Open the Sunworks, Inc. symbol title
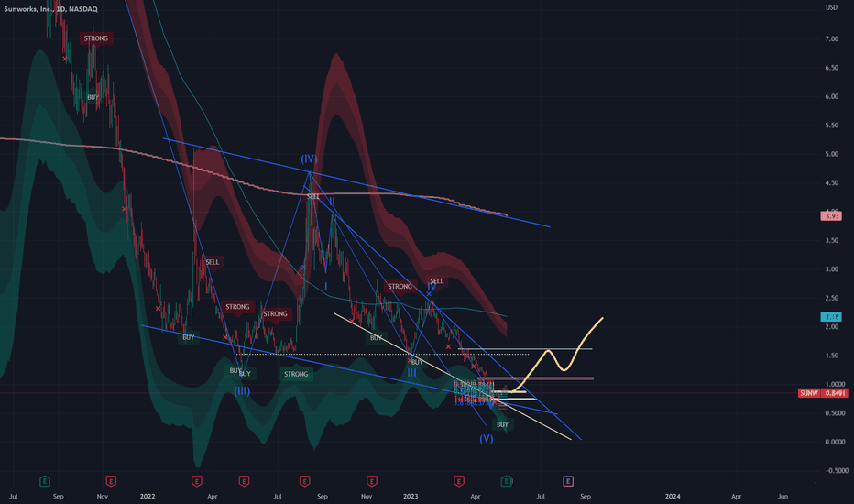 51,9
